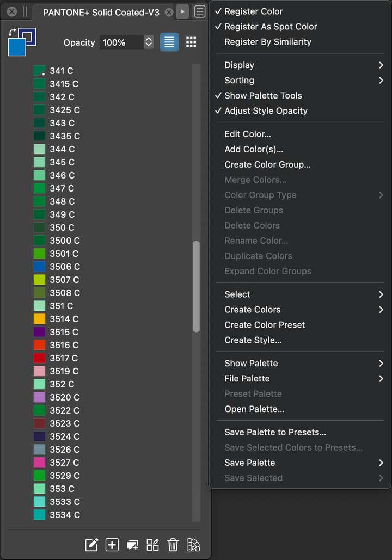This screenshot has width=392, height=560.
Task: Click the opacity 100% input field
Action: tap(121, 42)
